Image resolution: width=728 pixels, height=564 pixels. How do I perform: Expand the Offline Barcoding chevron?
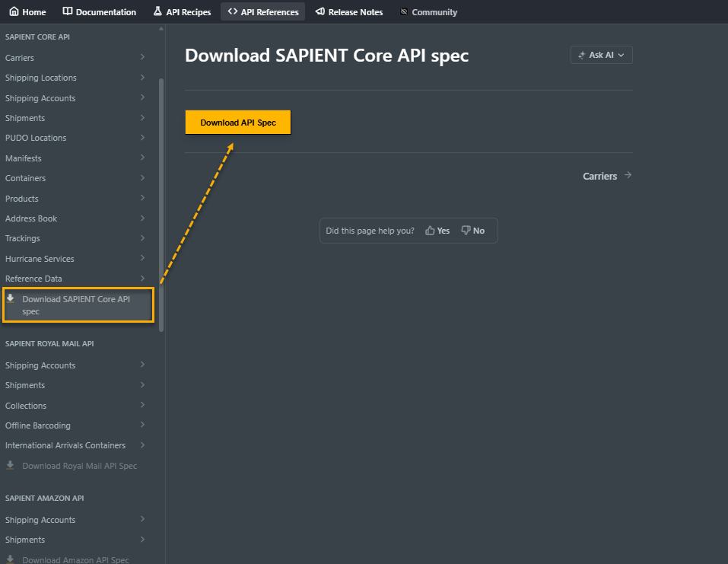pyautogui.click(x=142, y=425)
